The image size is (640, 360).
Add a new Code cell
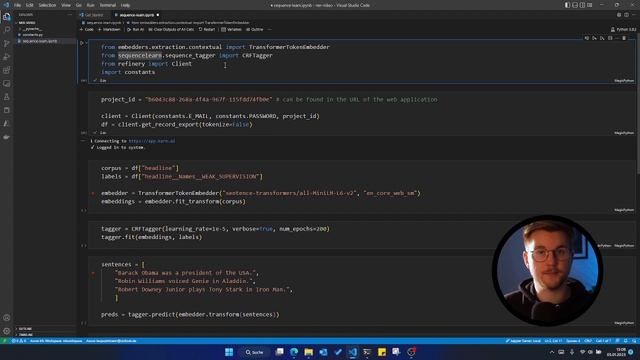coord(87,29)
